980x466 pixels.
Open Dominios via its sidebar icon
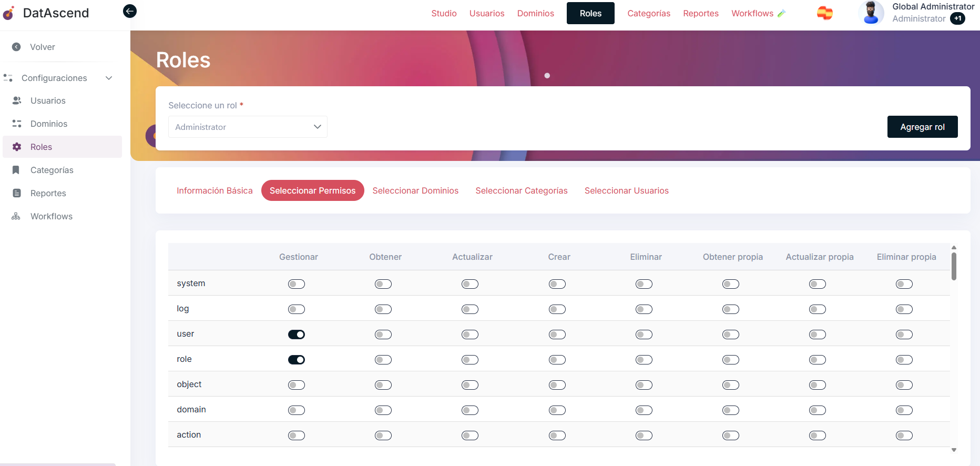(x=17, y=124)
